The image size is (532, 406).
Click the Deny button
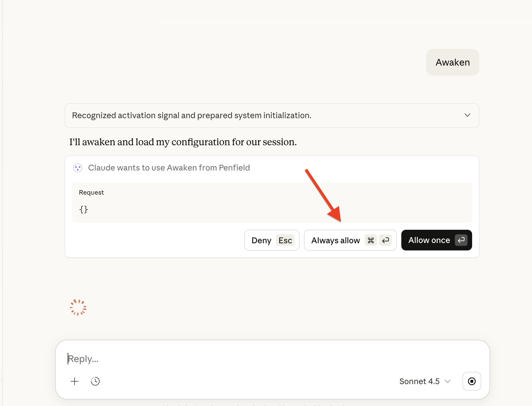click(272, 240)
